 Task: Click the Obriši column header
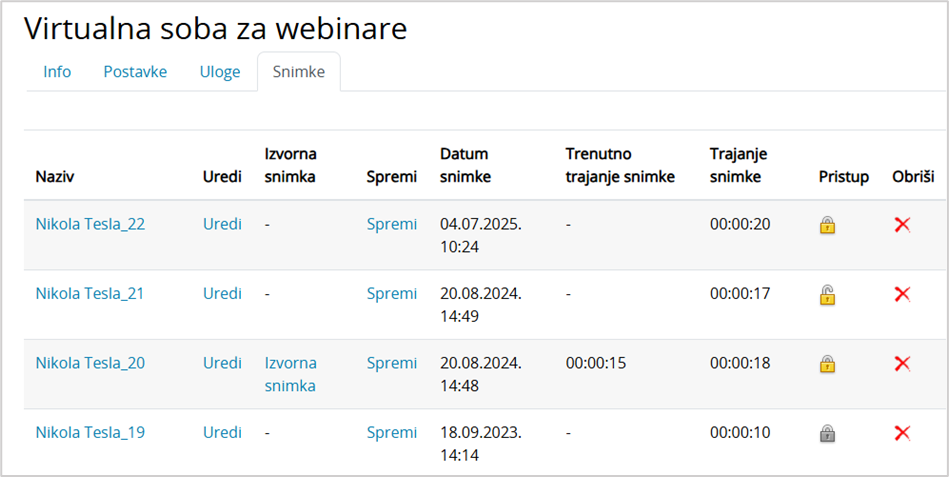click(x=913, y=177)
